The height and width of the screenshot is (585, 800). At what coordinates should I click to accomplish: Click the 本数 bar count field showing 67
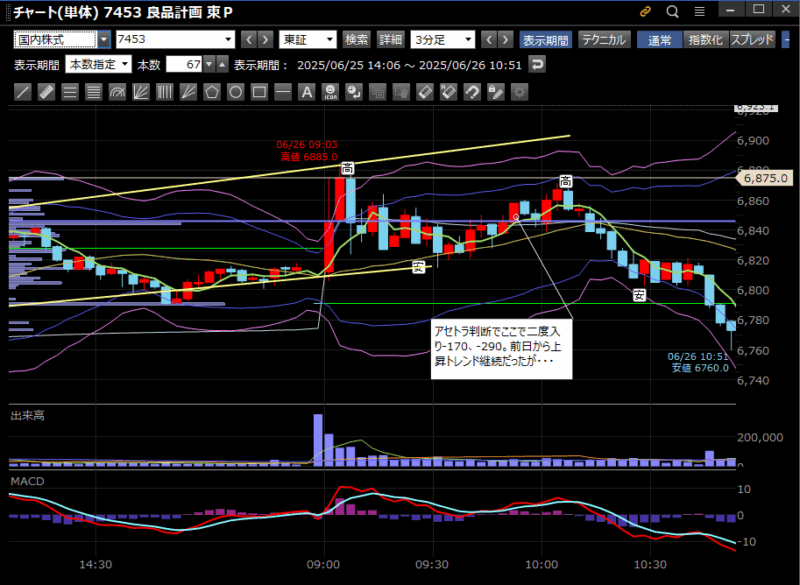[x=184, y=65]
